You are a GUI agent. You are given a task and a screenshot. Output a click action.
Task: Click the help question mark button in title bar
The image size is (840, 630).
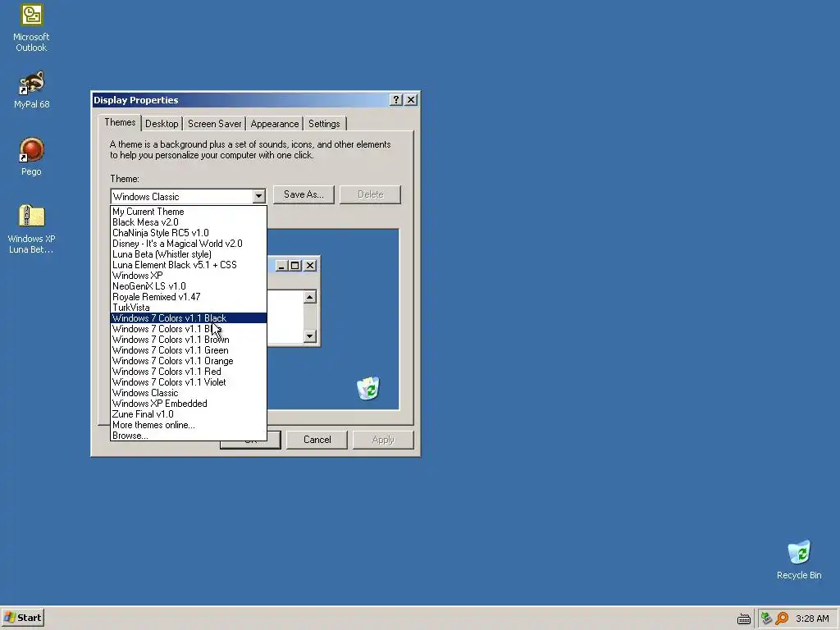pyautogui.click(x=395, y=99)
